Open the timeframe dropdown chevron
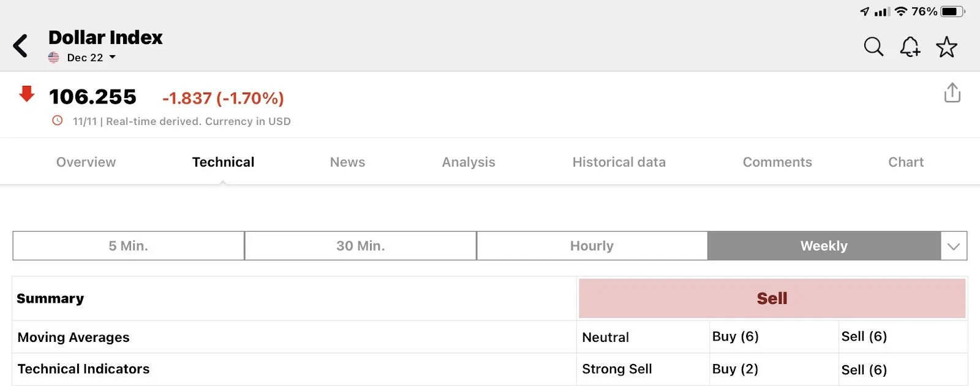The image size is (980, 386). pyautogui.click(x=954, y=246)
